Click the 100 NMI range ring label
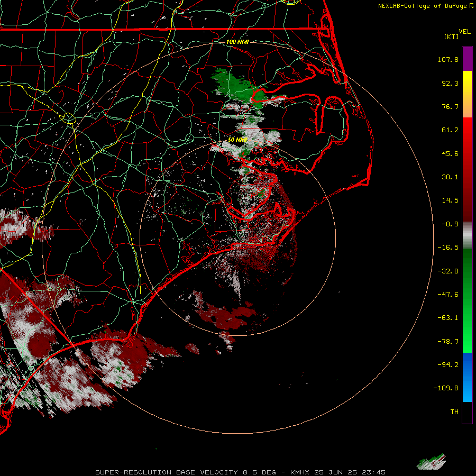The width and height of the screenshot is (476, 476). (x=237, y=42)
